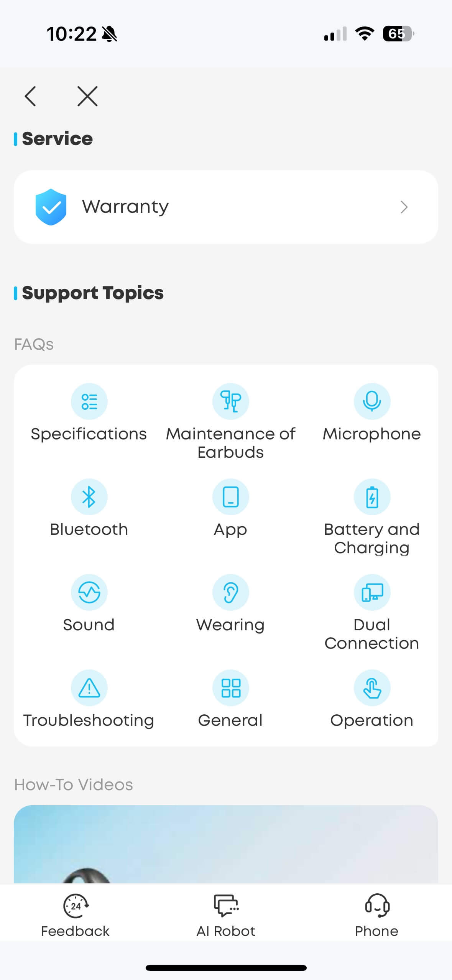Select the Wearing ear icon

point(230,592)
